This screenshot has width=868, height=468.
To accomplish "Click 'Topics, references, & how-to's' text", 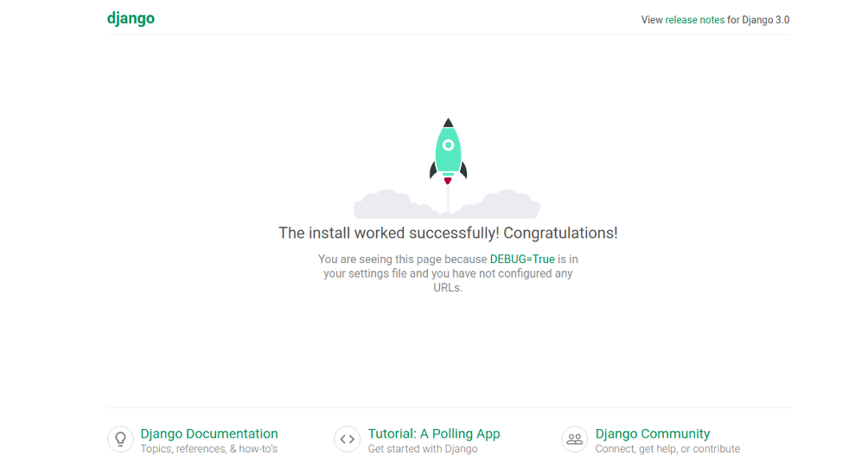I will [208, 449].
